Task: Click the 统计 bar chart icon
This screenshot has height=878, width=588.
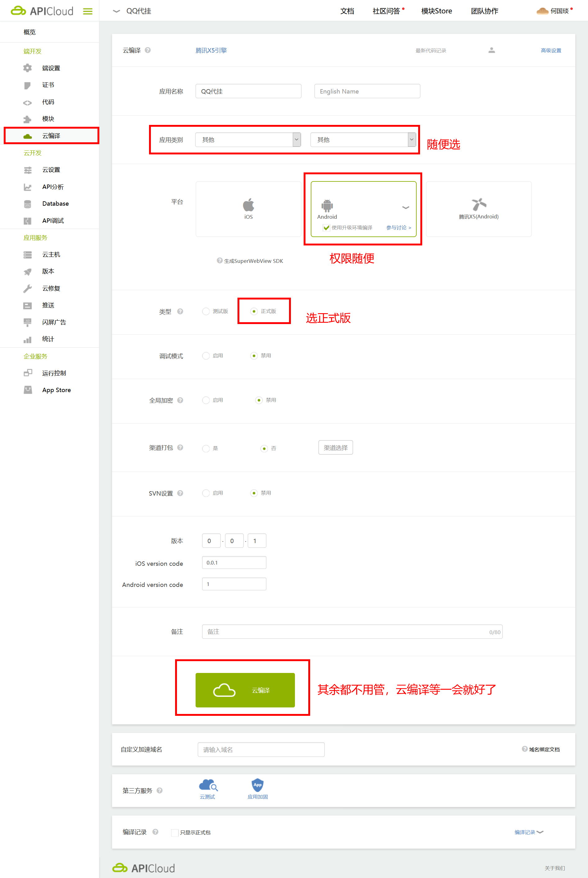Action: [x=27, y=340]
